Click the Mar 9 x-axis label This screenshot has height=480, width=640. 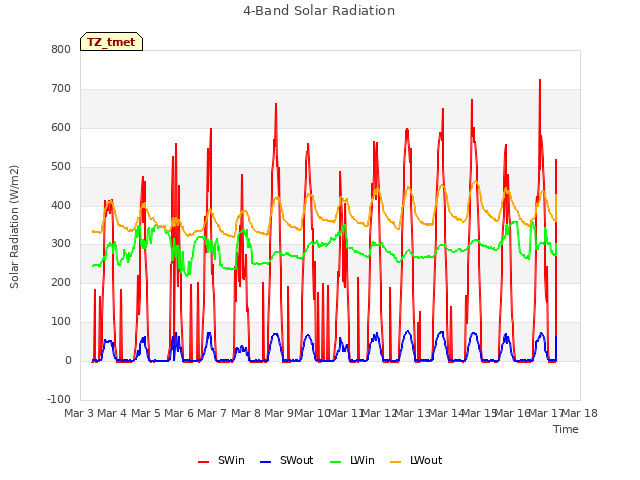[x=279, y=413]
